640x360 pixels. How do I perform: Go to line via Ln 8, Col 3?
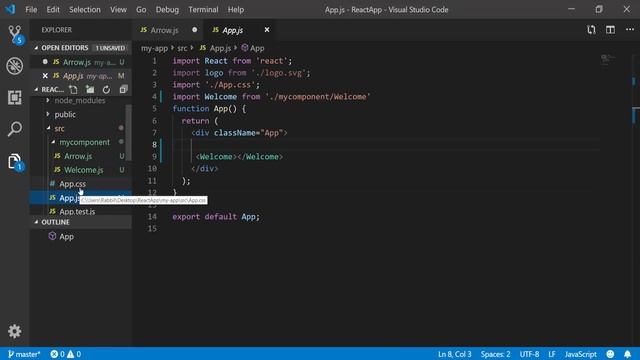coord(454,354)
